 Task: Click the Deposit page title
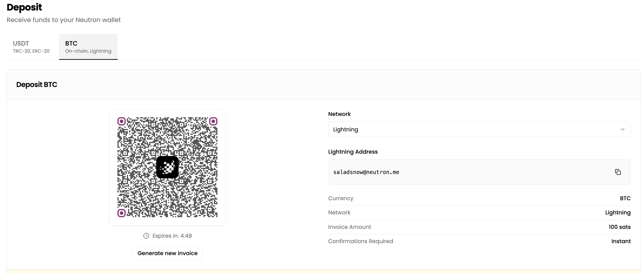[24, 7]
